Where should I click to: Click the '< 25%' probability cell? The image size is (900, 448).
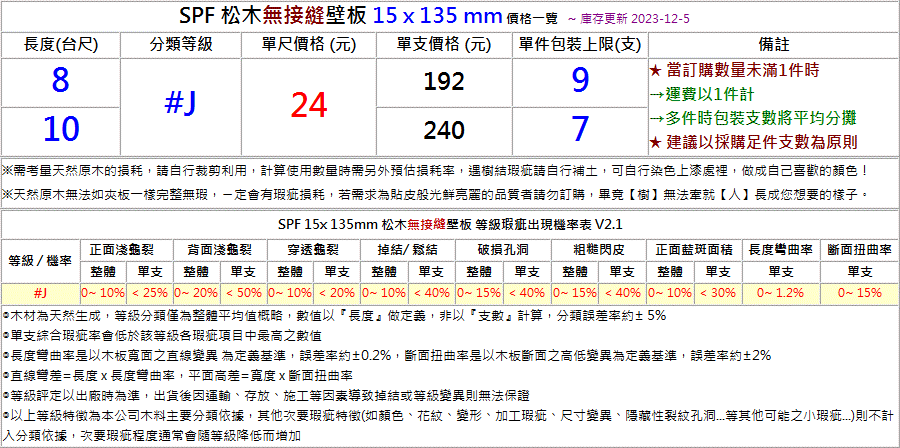(150, 293)
